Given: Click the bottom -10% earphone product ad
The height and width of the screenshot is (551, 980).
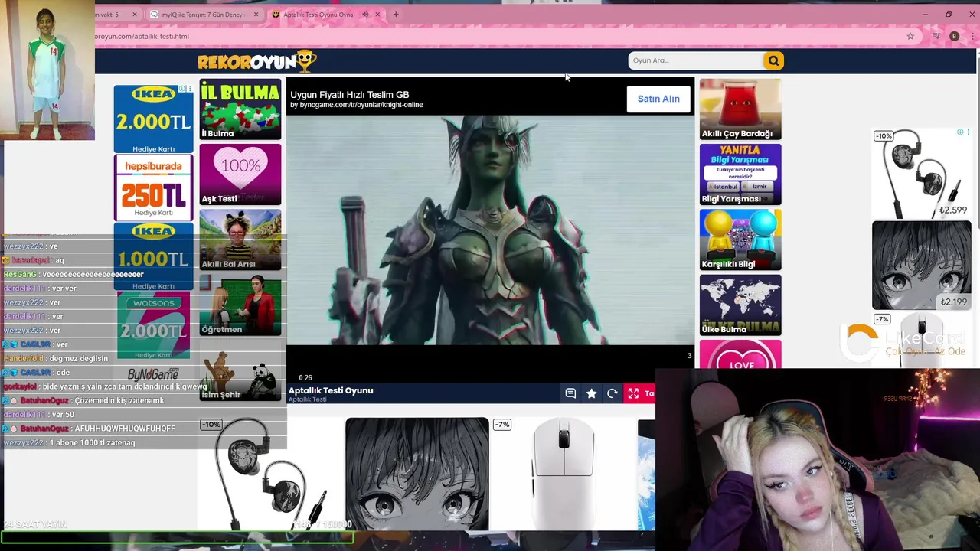Looking at the screenshot, I should (x=270, y=474).
